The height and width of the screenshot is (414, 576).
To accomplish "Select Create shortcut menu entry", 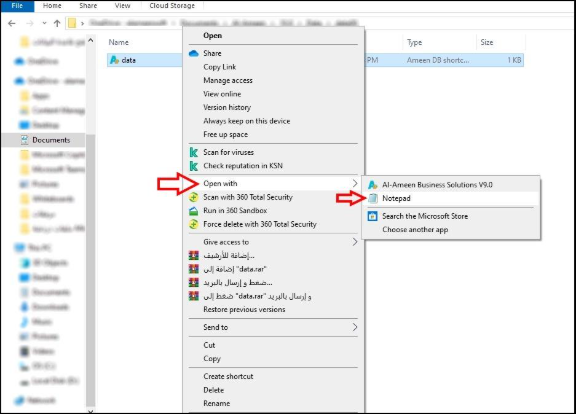I will coord(228,376).
